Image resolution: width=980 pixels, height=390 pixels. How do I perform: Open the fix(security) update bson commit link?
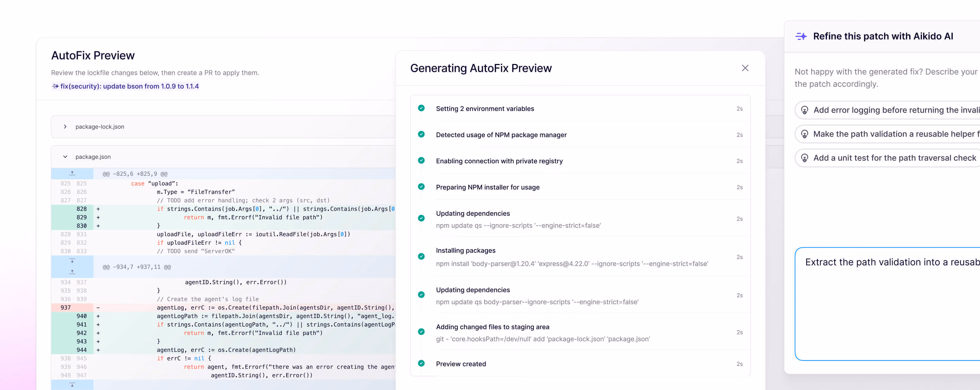pyautogui.click(x=126, y=86)
